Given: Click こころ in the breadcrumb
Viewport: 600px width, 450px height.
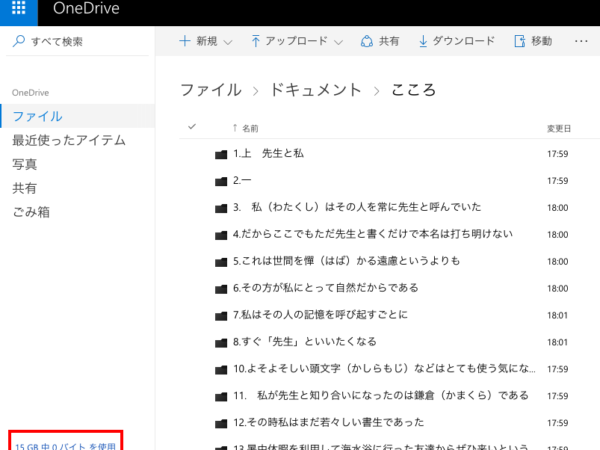Looking at the screenshot, I should pyautogui.click(x=413, y=90).
